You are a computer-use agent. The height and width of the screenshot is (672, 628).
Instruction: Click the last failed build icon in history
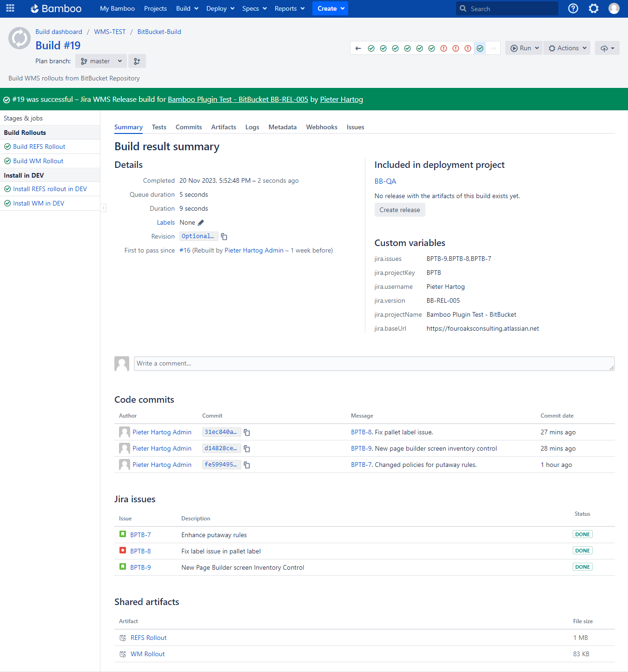(468, 48)
